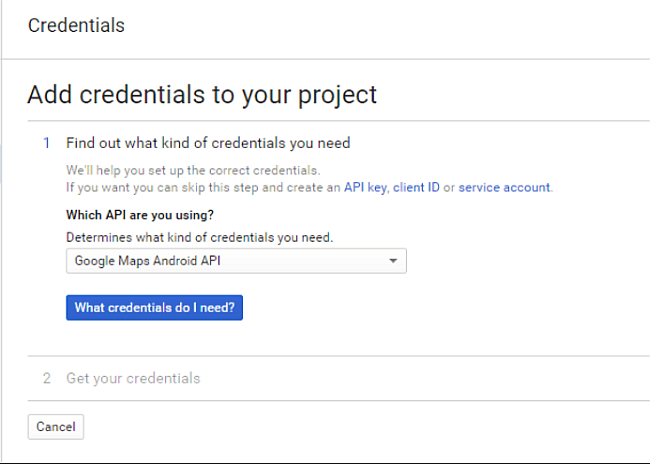Screen dimensions: 650x464
Task: Click "Determines what kind of credentials you need" text
Action: [x=199, y=237]
